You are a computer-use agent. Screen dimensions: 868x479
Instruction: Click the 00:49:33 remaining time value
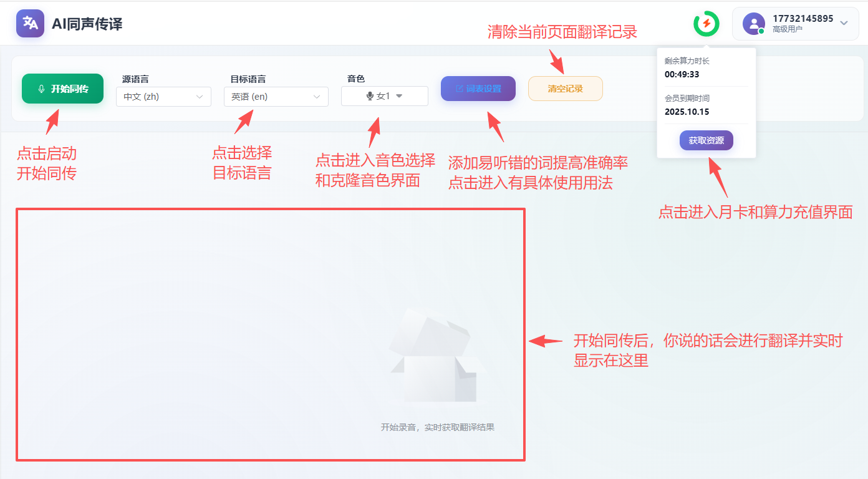(x=682, y=74)
